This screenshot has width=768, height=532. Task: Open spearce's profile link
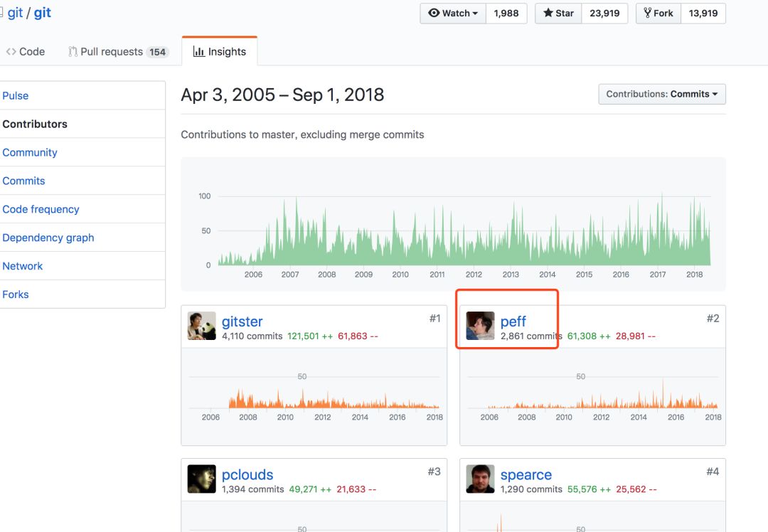[526, 474]
